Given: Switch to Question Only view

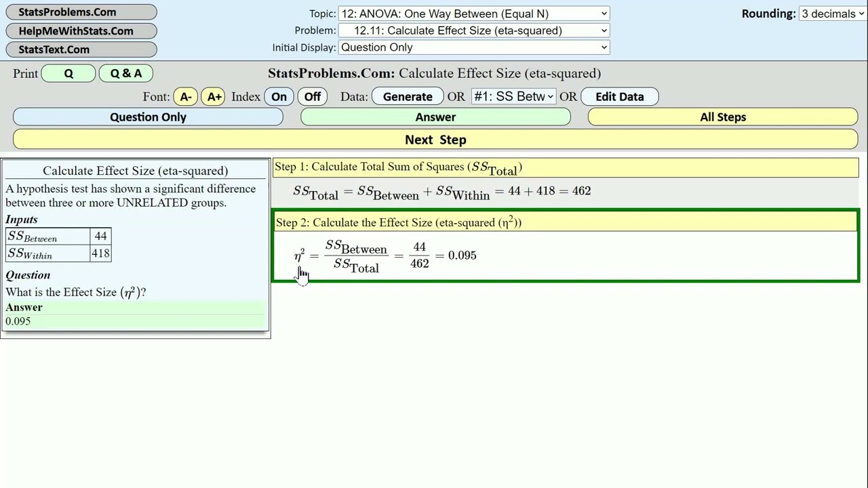Looking at the screenshot, I should pos(148,117).
